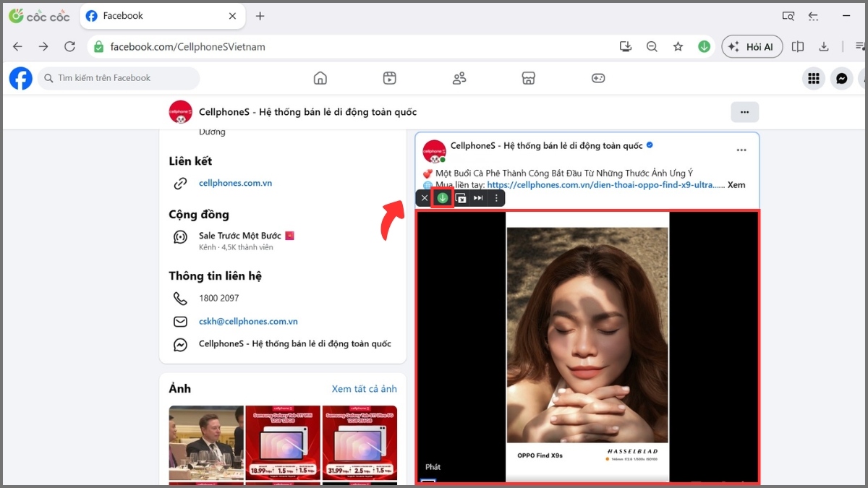Image resolution: width=868 pixels, height=488 pixels.
Task: Download the video with the green arrow button
Action: click(x=443, y=198)
